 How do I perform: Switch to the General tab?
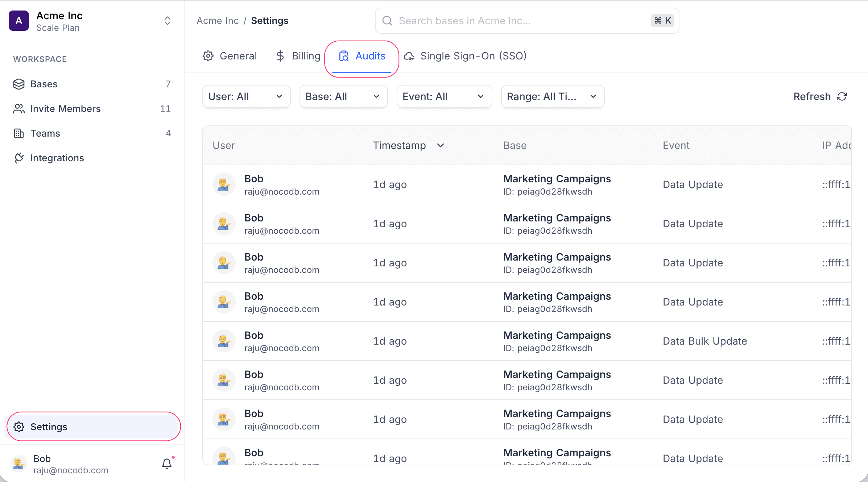click(230, 56)
